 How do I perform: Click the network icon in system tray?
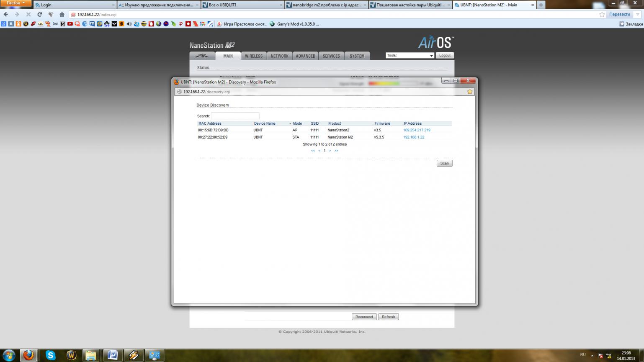pos(608,355)
